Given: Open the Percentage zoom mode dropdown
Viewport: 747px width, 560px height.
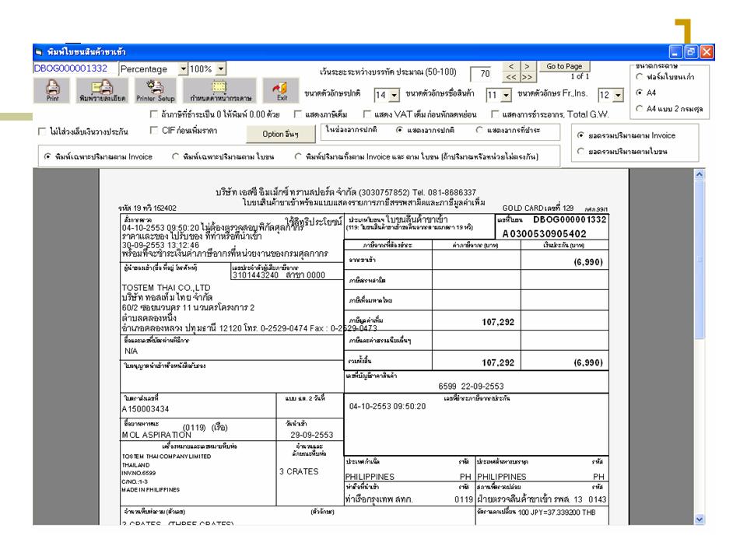Looking at the screenshot, I should pos(183,69).
